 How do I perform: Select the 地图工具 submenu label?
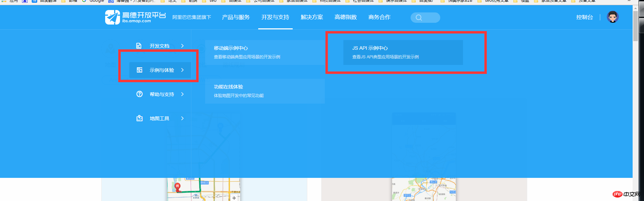159,118
